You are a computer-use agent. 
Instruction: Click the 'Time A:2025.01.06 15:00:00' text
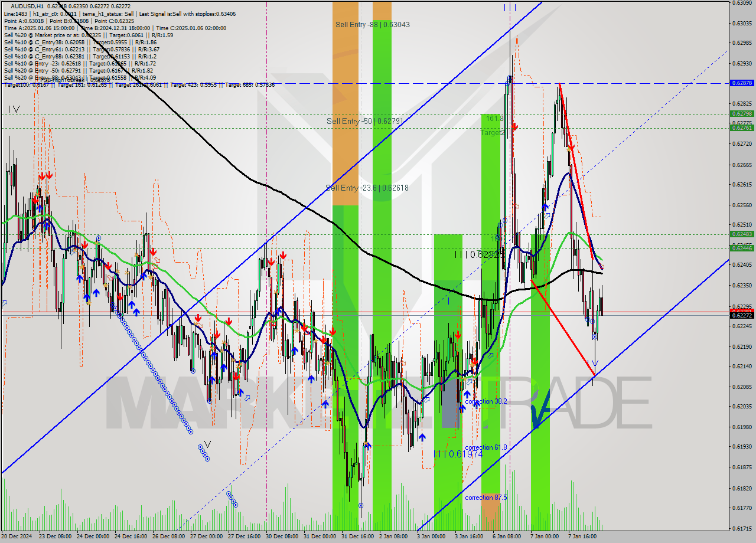39,28
